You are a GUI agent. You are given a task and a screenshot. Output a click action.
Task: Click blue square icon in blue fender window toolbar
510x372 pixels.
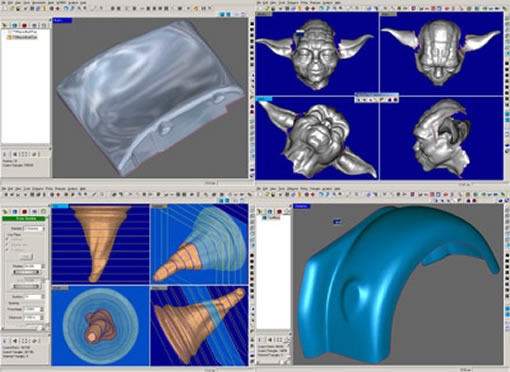click(438, 194)
